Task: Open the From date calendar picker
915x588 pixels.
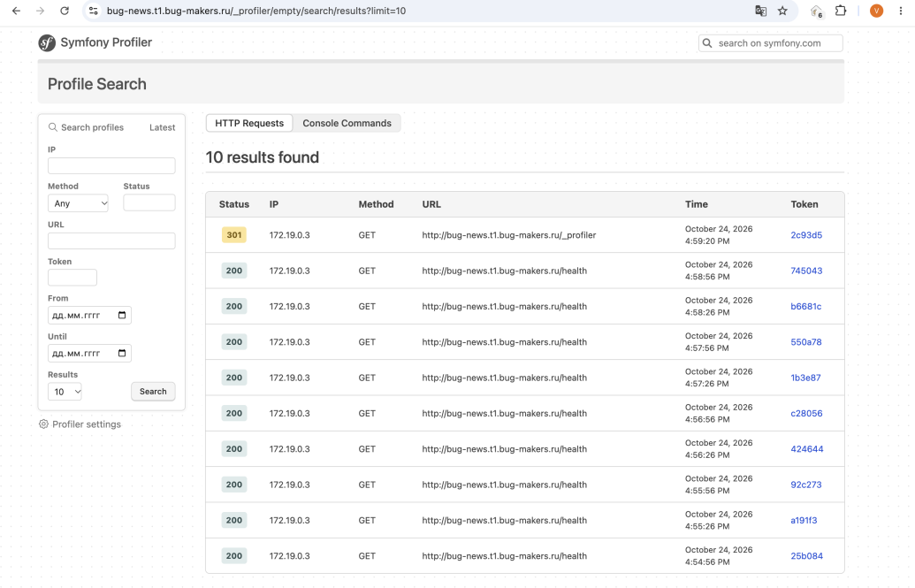Action: tap(122, 316)
